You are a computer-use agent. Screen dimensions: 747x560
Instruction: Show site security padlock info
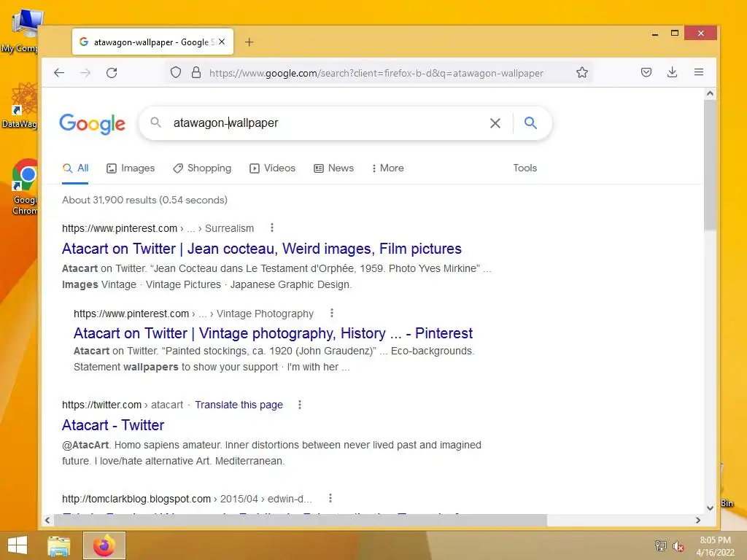point(196,72)
